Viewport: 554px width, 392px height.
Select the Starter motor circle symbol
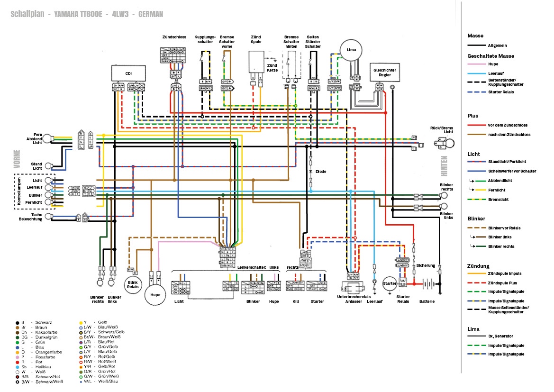(390, 283)
